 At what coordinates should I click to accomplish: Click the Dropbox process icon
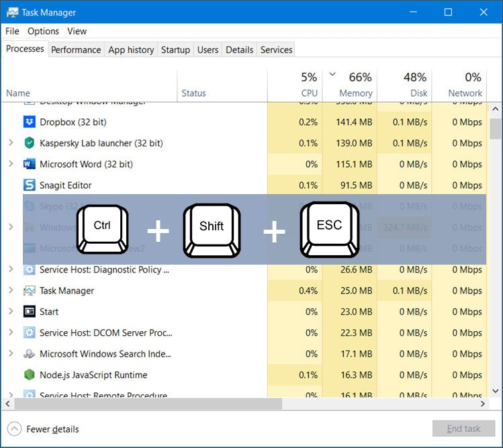pos(29,122)
